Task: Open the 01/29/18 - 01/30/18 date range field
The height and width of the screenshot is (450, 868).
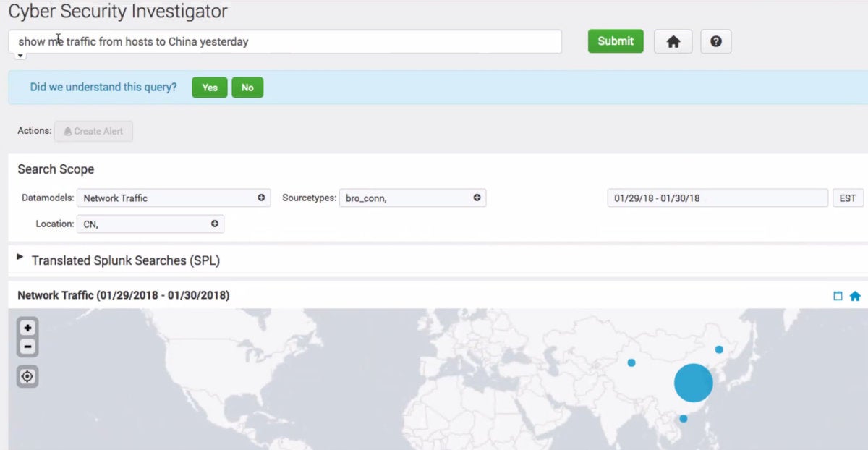Action: tap(718, 198)
